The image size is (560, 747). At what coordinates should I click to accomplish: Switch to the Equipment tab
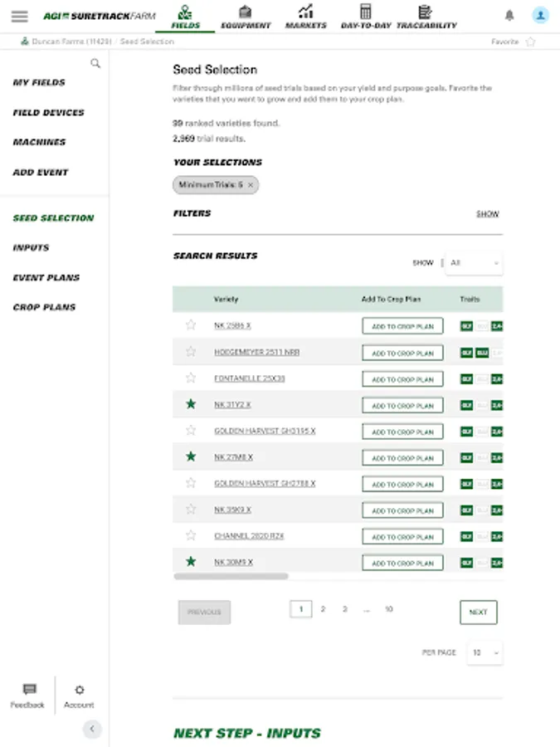coord(246,17)
